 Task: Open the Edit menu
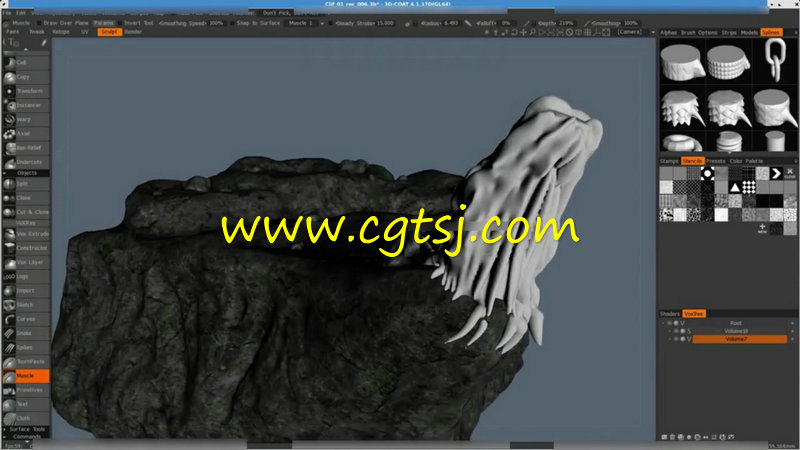[21, 13]
